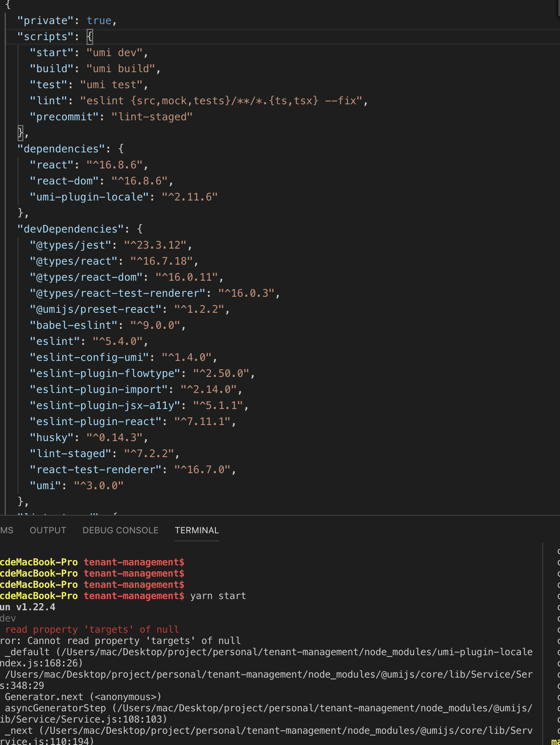The width and height of the screenshot is (560, 745).
Task: Click the "eslint-plugin-flowtype" entry
Action: tap(105, 373)
